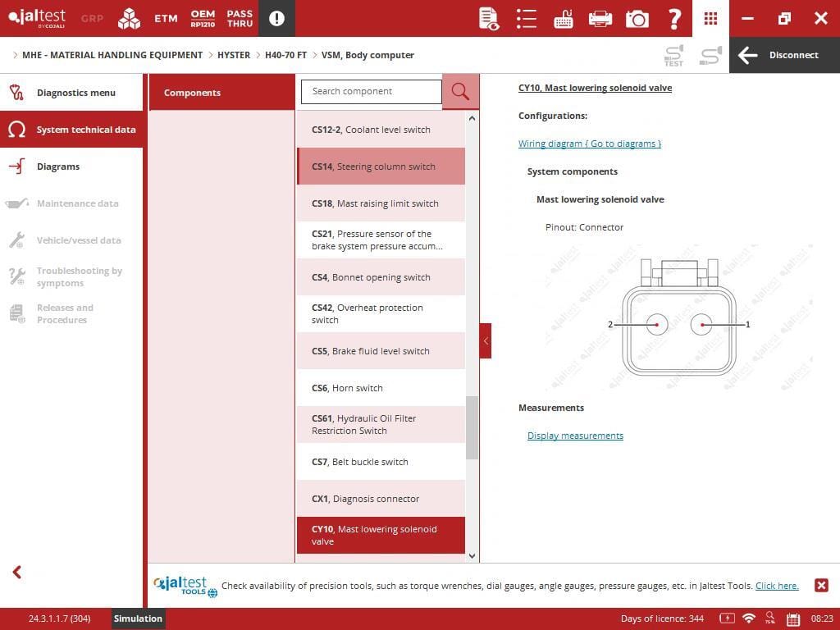Click the camera screenshot icon

[x=637, y=18]
